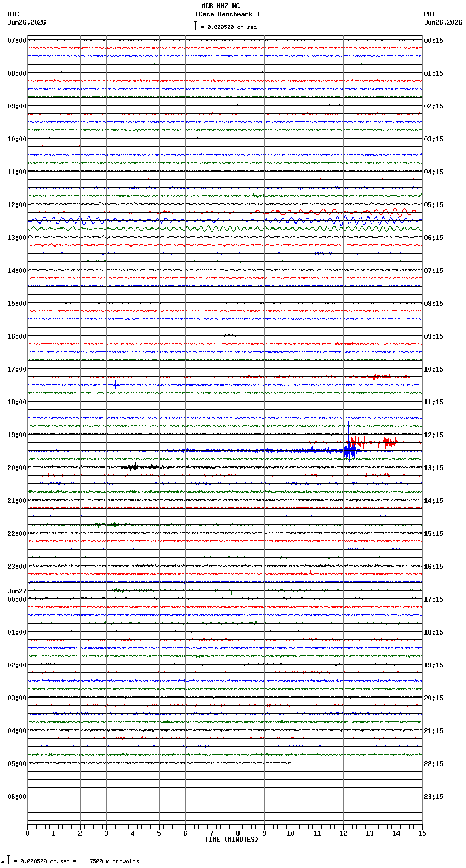Click minute tick label '15' on time axis
This screenshot has height=868, width=466.
tap(422, 833)
